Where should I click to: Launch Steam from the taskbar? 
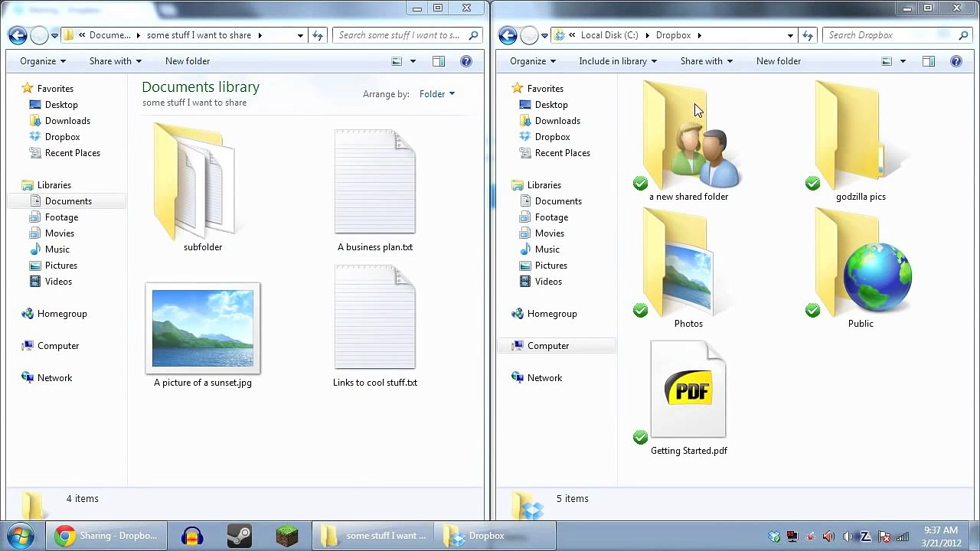point(239,536)
